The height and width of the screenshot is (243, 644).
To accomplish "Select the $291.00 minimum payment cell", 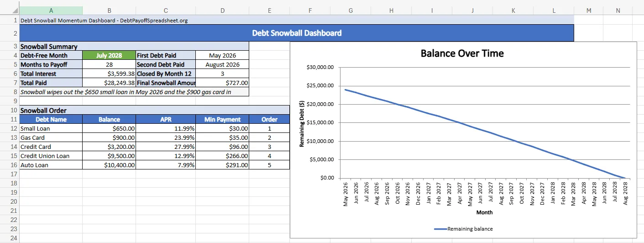I will (x=222, y=165).
